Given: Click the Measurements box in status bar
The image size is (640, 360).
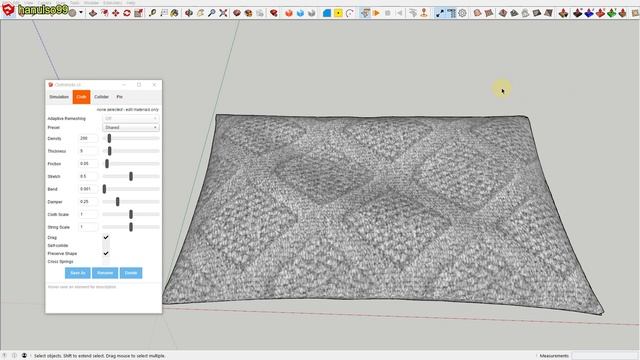Looking at the screenshot, I should point(605,356).
